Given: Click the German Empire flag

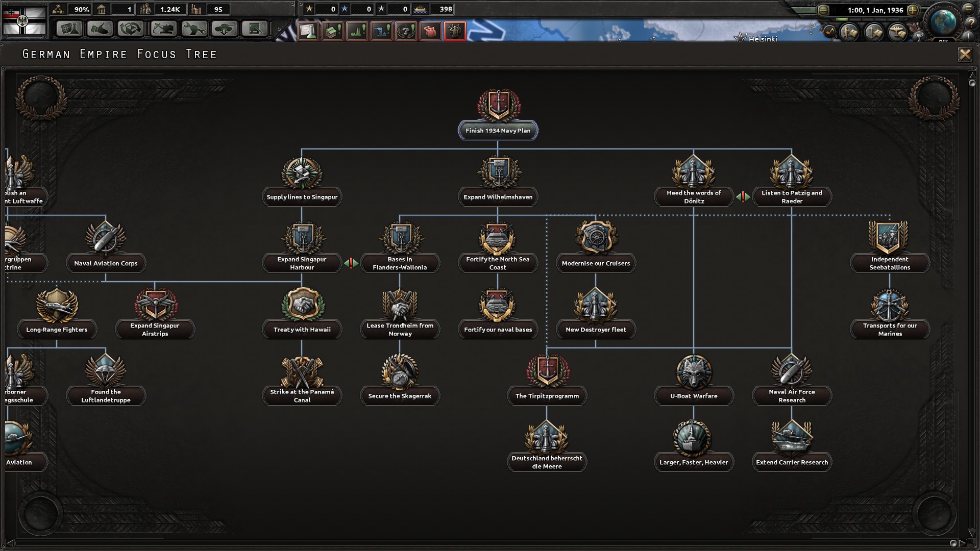Looking at the screenshot, I should [24, 20].
